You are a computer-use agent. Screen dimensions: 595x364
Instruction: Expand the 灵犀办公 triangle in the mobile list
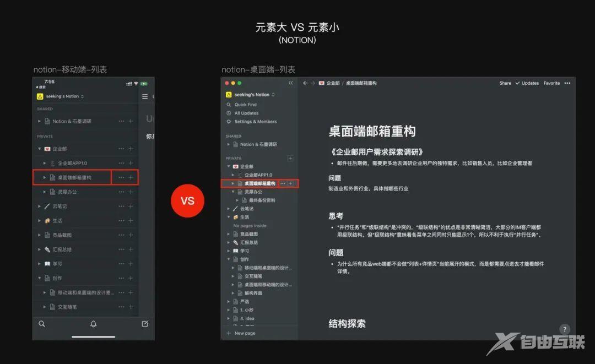click(x=45, y=192)
